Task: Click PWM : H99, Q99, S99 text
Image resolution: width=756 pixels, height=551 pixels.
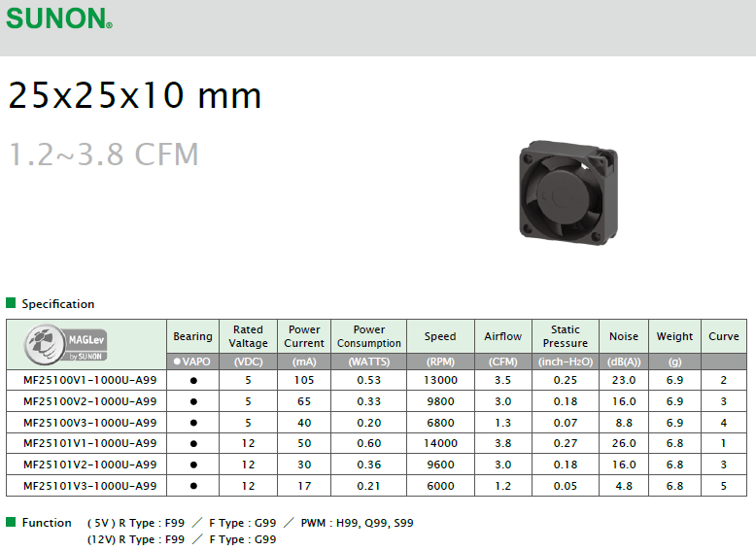Action: point(357,523)
